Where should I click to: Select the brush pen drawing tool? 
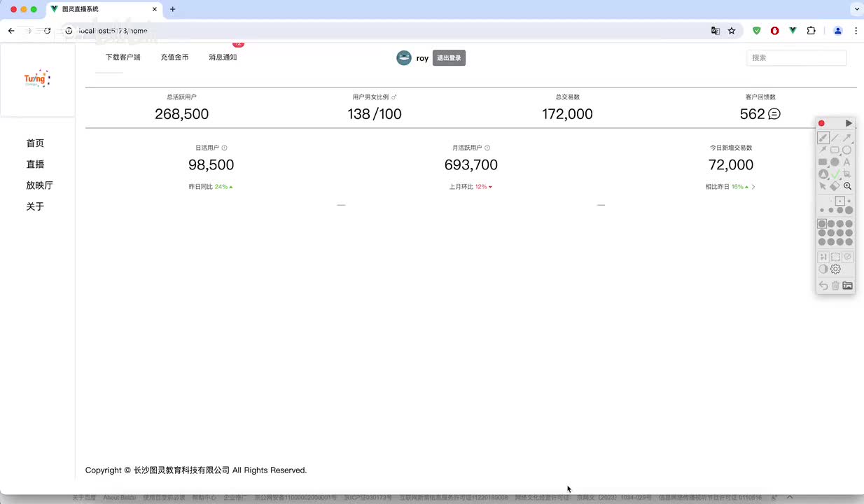tap(823, 138)
